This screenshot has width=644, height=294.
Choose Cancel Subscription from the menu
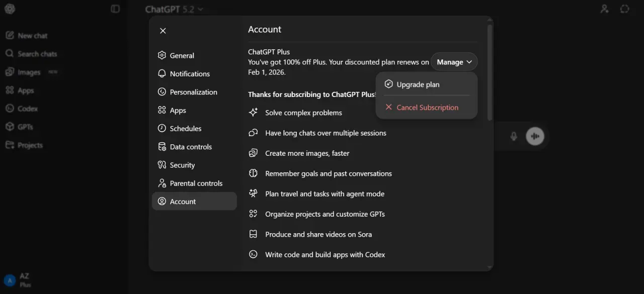[427, 107]
